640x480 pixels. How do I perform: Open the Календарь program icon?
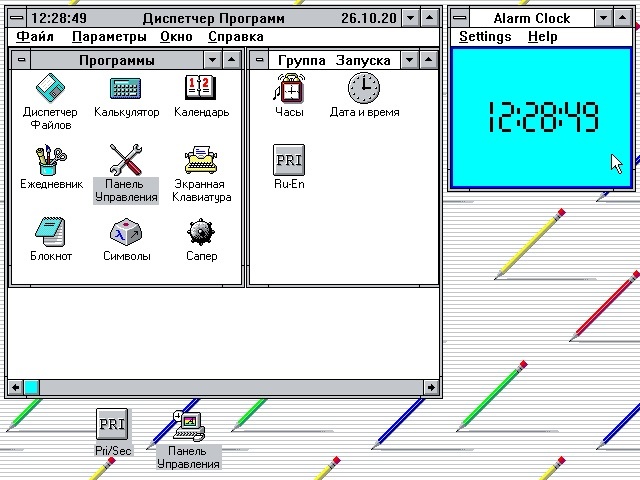(200, 87)
